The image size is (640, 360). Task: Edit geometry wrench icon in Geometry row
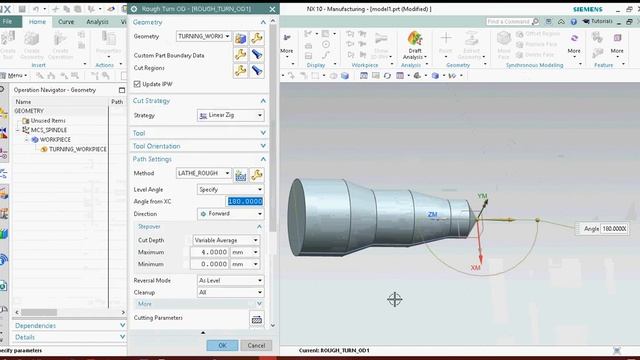(257, 38)
